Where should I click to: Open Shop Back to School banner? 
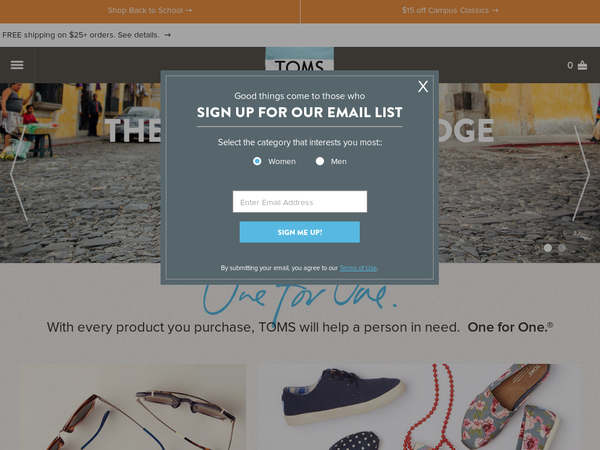pos(150,11)
